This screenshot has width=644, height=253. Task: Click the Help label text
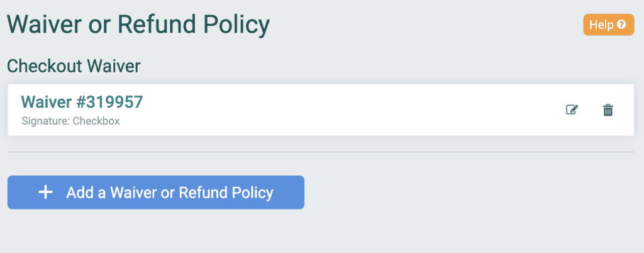[602, 25]
